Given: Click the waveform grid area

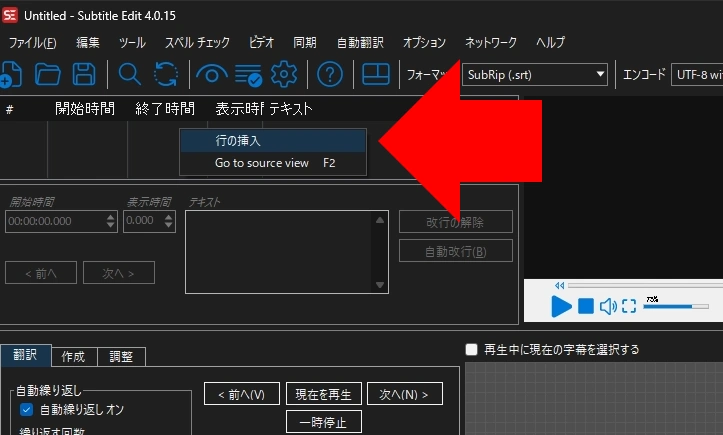Looking at the screenshot, I should [x=594, y=399].
